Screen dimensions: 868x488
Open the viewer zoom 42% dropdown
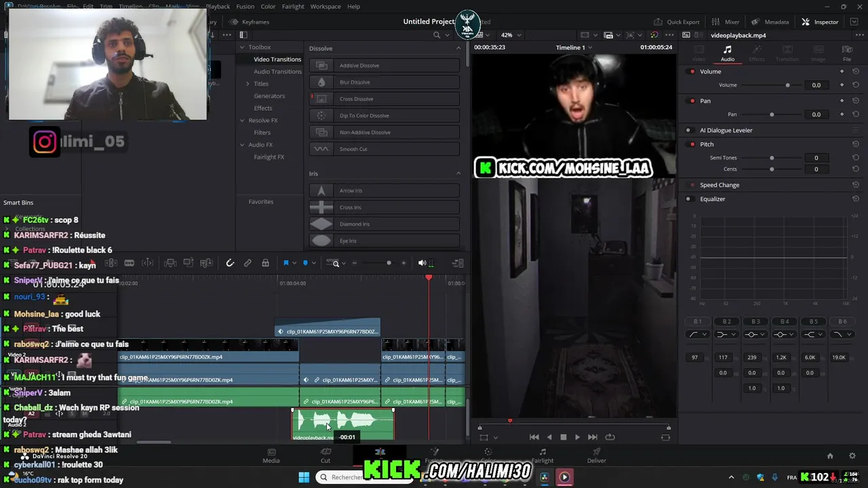513,35
